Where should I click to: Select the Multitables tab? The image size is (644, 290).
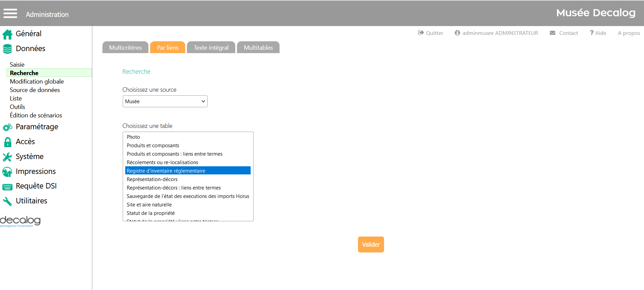coord(258,48)
